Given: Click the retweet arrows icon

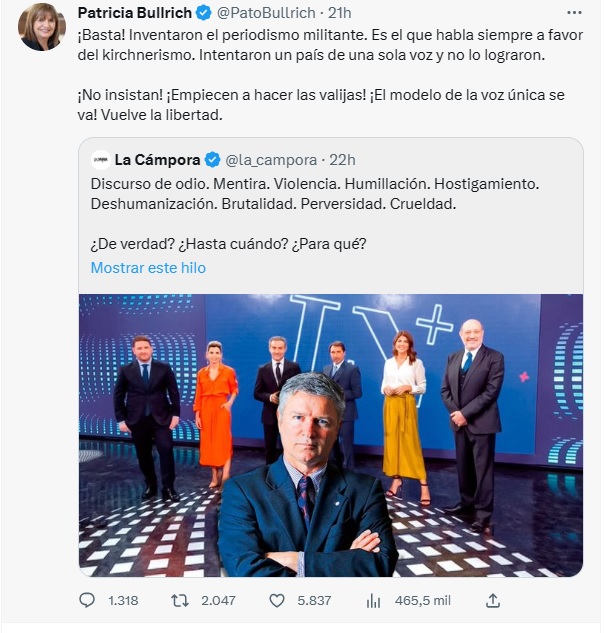Looking at the screenshot, I should [181, 601].
